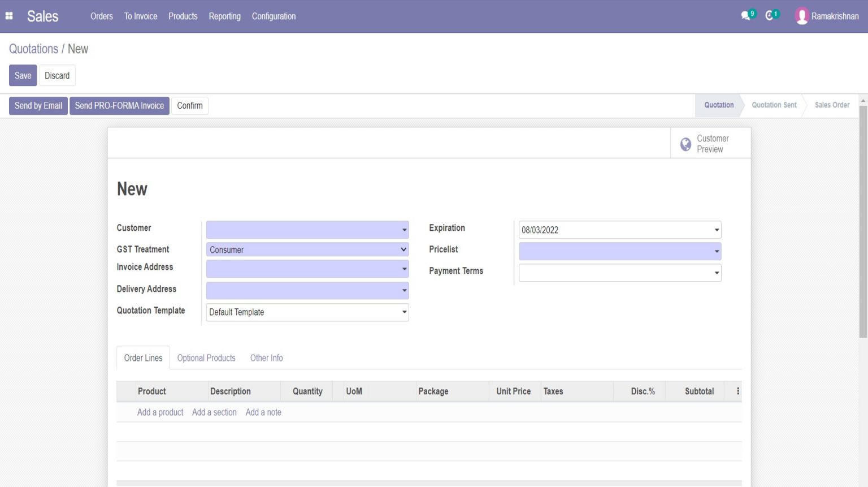
Task: Open the Products menu
Action: click(183, 16)
